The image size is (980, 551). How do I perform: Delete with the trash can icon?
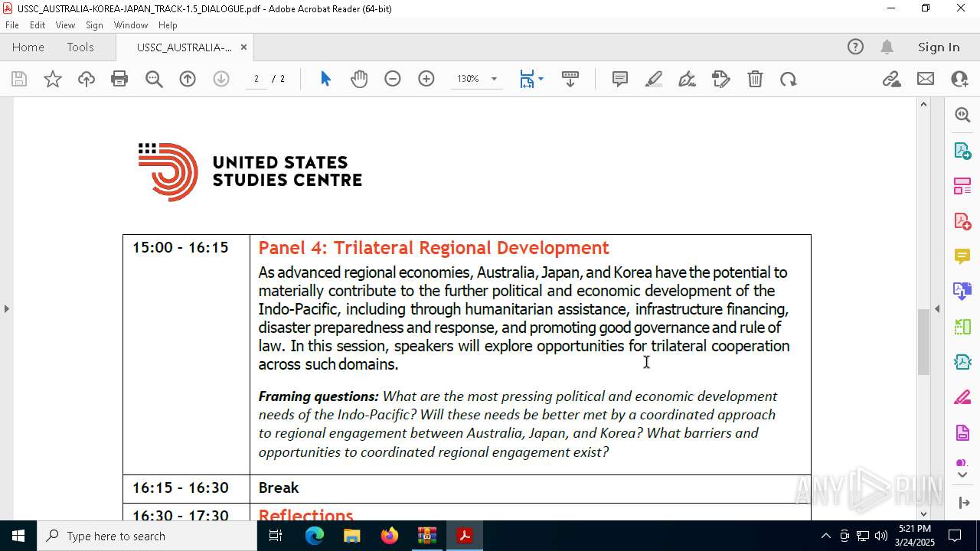coord(755,79)
